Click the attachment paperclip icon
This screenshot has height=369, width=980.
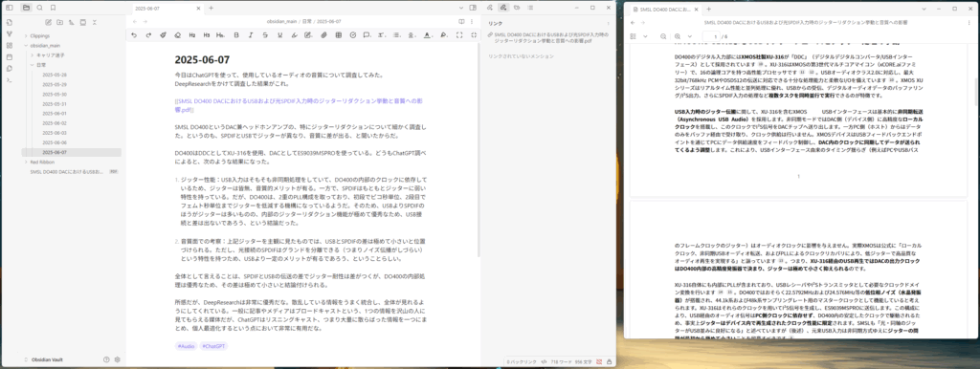tap(323, 35)
